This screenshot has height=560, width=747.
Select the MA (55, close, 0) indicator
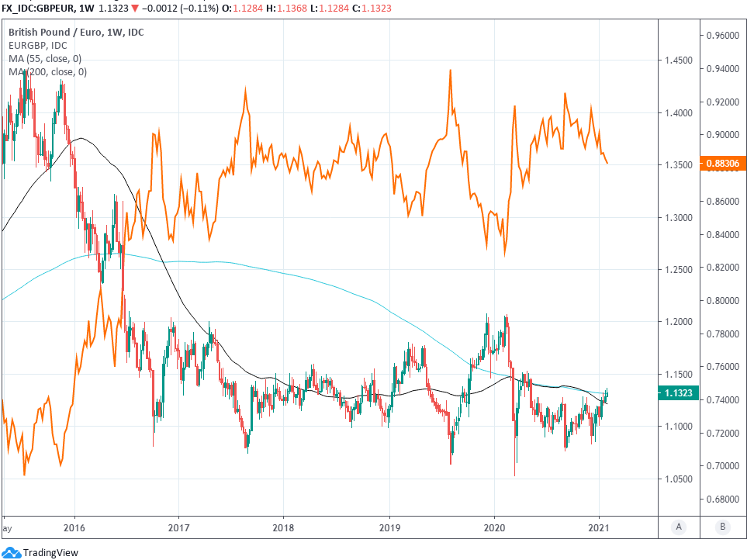pos(47,59)
